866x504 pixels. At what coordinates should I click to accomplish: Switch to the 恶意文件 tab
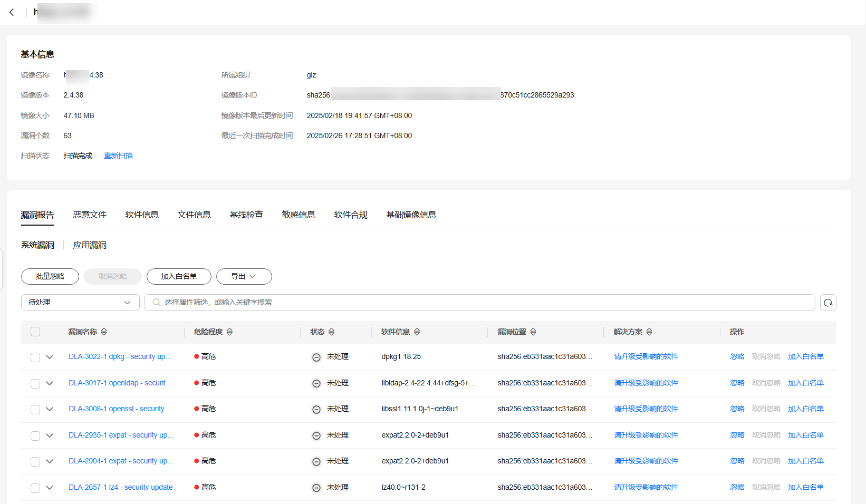(x=90, y=215)
